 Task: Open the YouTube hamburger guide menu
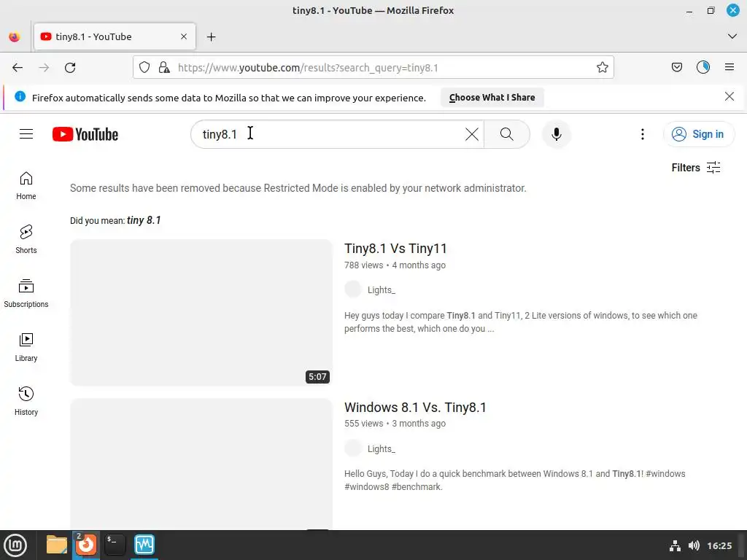[x=26, y=134]
